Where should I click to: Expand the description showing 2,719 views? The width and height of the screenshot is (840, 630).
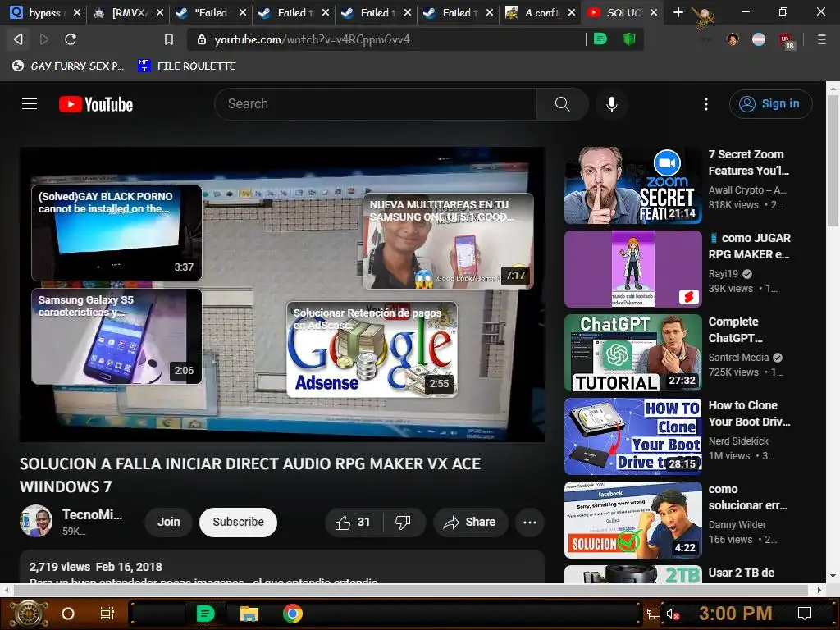282,567
